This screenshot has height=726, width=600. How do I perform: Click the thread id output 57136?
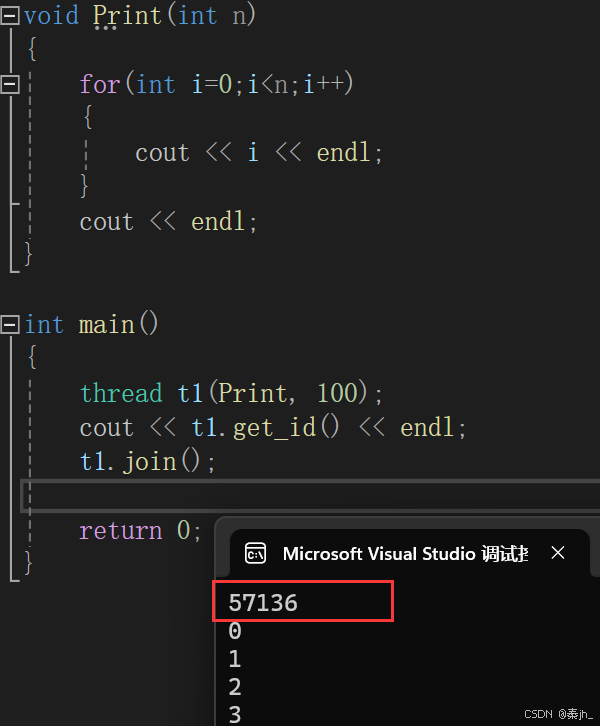tap(263, 603)
